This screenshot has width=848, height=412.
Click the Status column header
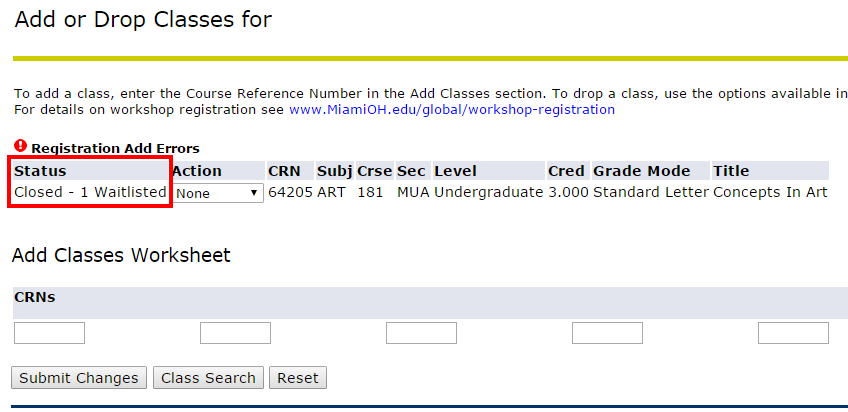41,171
